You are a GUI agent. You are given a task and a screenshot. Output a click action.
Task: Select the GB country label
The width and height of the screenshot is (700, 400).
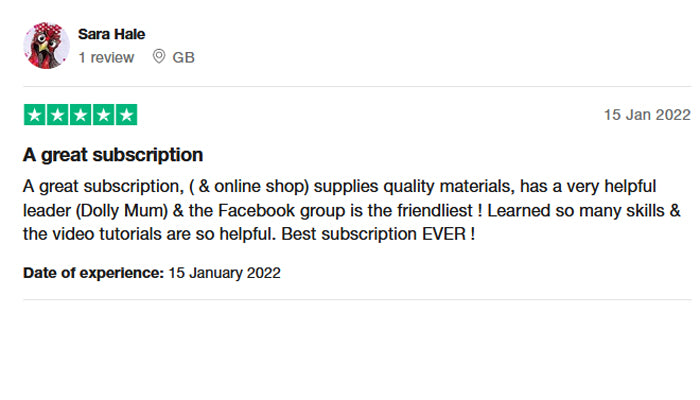point(184,58)
